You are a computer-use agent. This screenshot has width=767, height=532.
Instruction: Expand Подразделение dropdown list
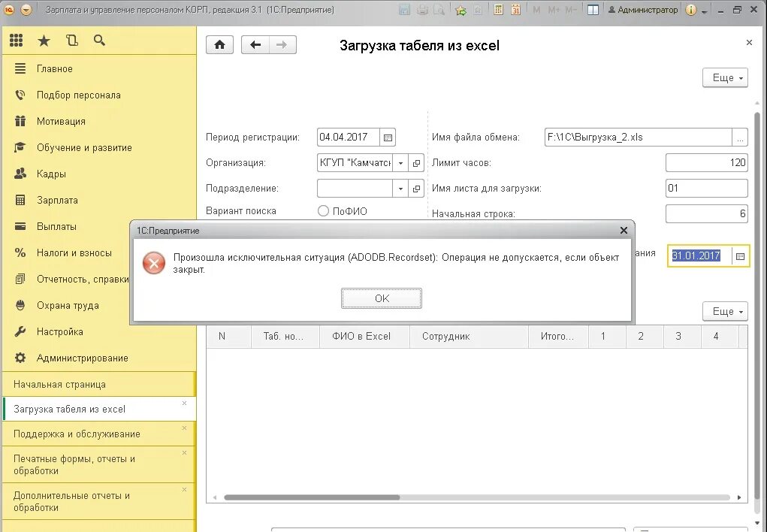tap(400, 189)
